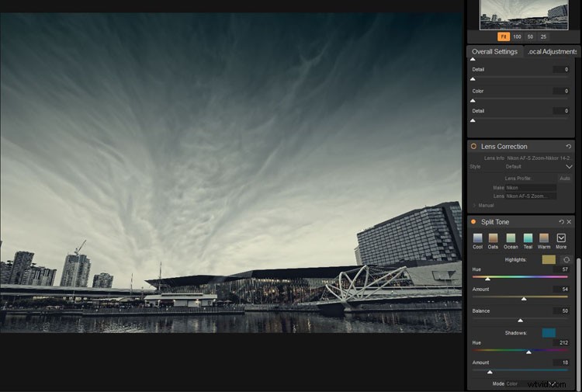Click the Lens field showing Nikon AF-S Zoom
This screenshot has height=392, width=582.
(x=531, y=196)
